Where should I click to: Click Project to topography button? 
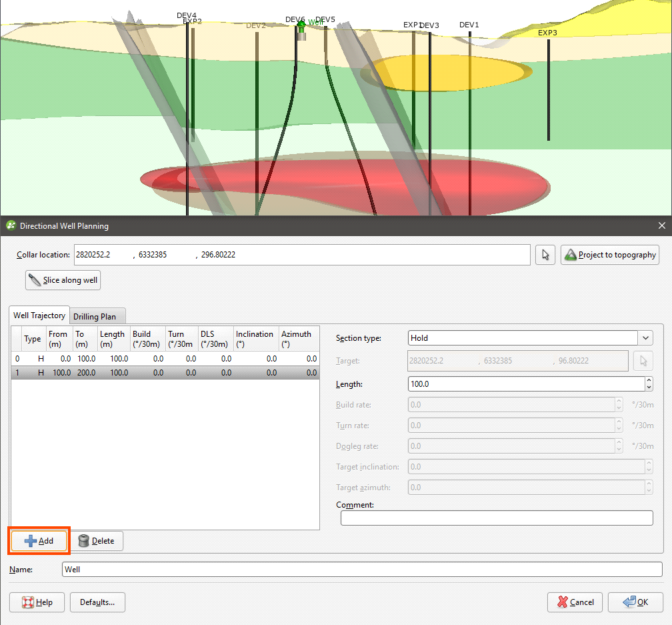(x=610, y=255)
